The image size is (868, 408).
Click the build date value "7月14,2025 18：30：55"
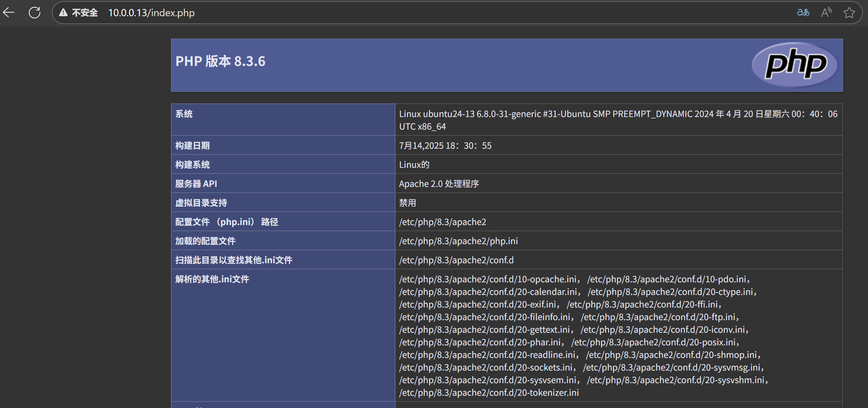(x=445, y=145)
